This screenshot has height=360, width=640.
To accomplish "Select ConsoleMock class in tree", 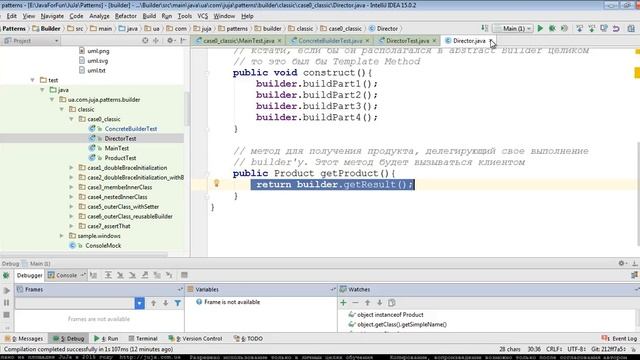I will point(103,246).
